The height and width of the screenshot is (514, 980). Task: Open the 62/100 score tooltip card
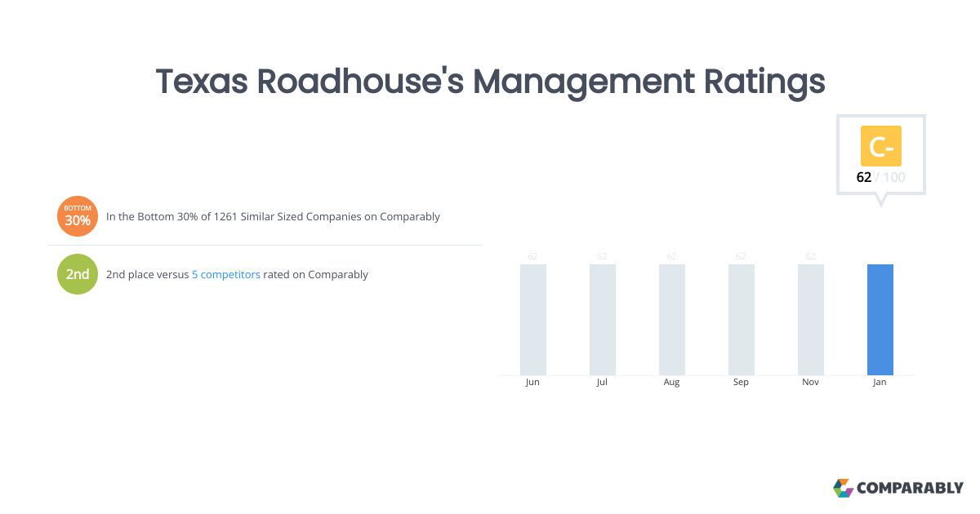click(880, 155)
